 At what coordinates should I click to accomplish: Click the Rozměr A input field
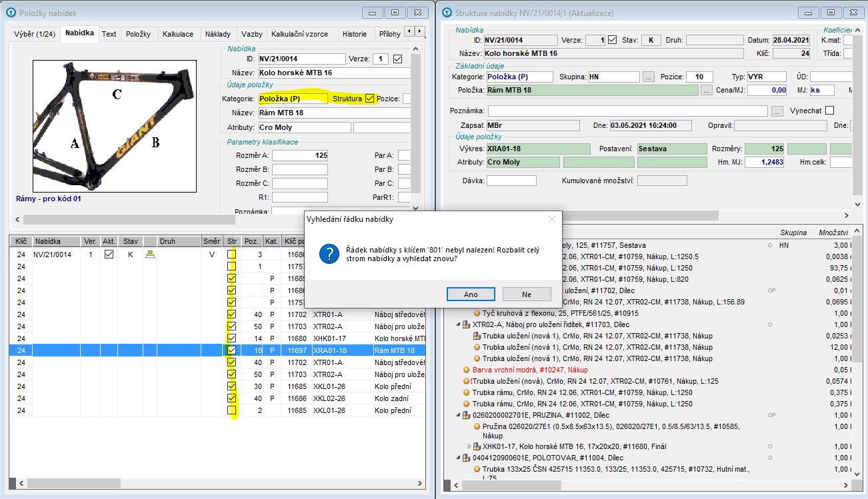(x=300, y=155)
